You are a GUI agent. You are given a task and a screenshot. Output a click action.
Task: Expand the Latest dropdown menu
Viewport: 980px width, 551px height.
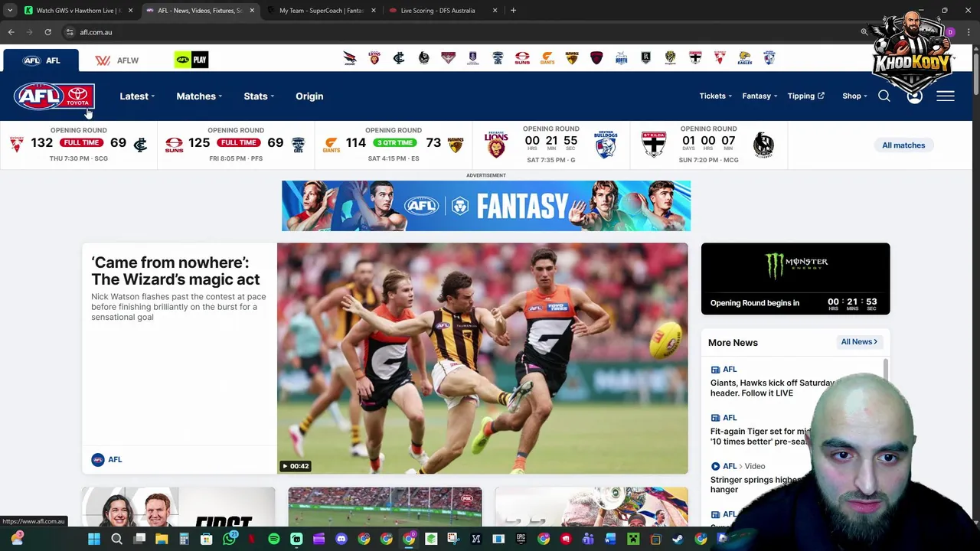click(x=137, y=96)
